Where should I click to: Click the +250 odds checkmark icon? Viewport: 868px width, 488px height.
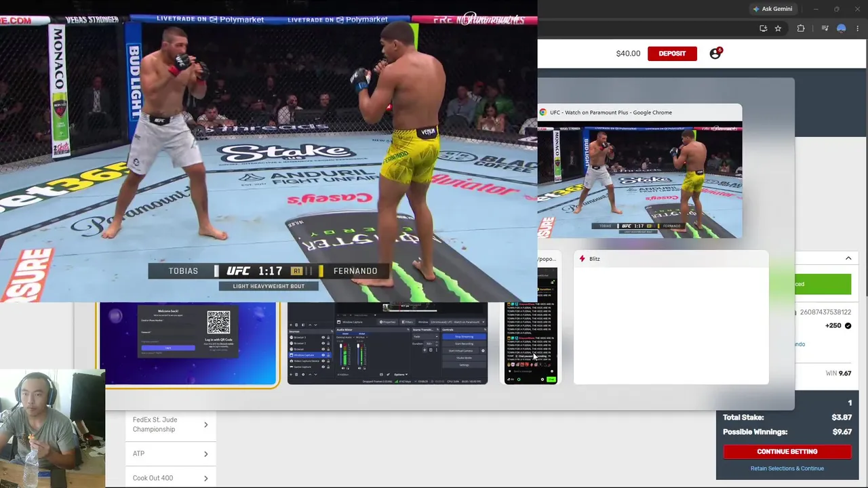[848, 325]
